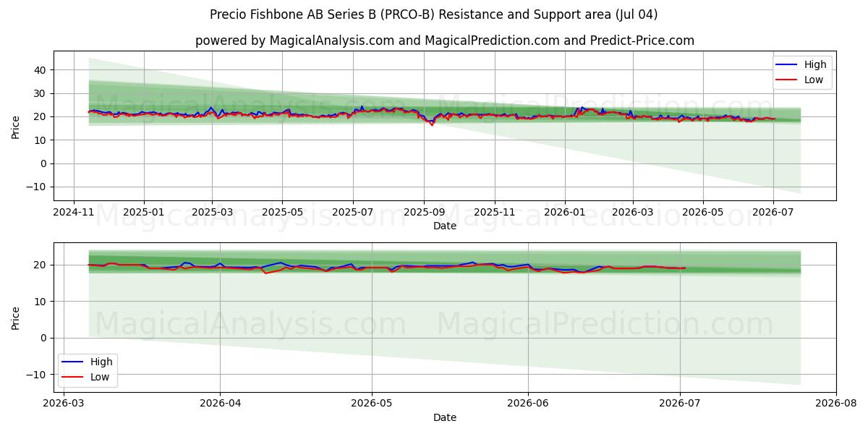Image resolution: width=868 pixels, height=434 pixels.
Task: Click 'Low' in the top chart legend
Action: point(814,80)
